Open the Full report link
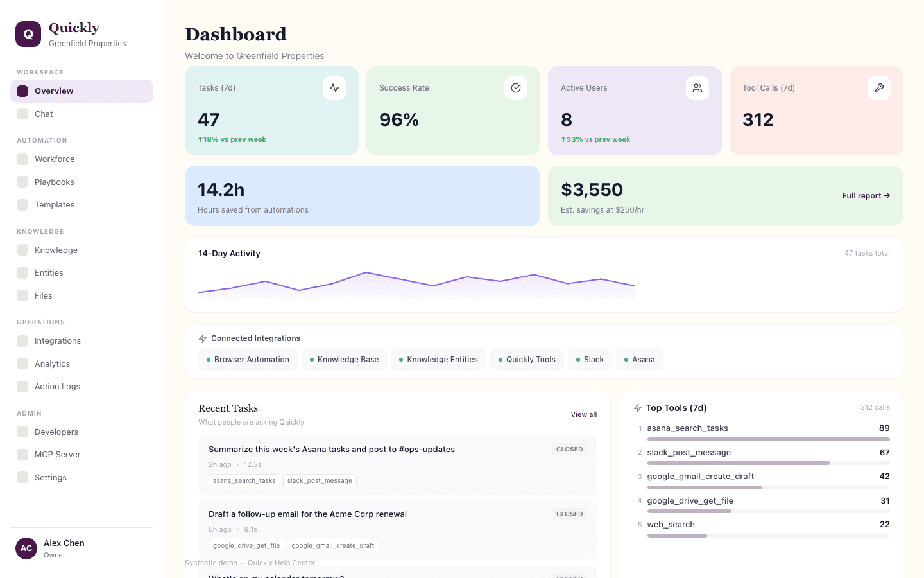Image resolution: width=924 pixels, height=578 pixels. (866, 196)
